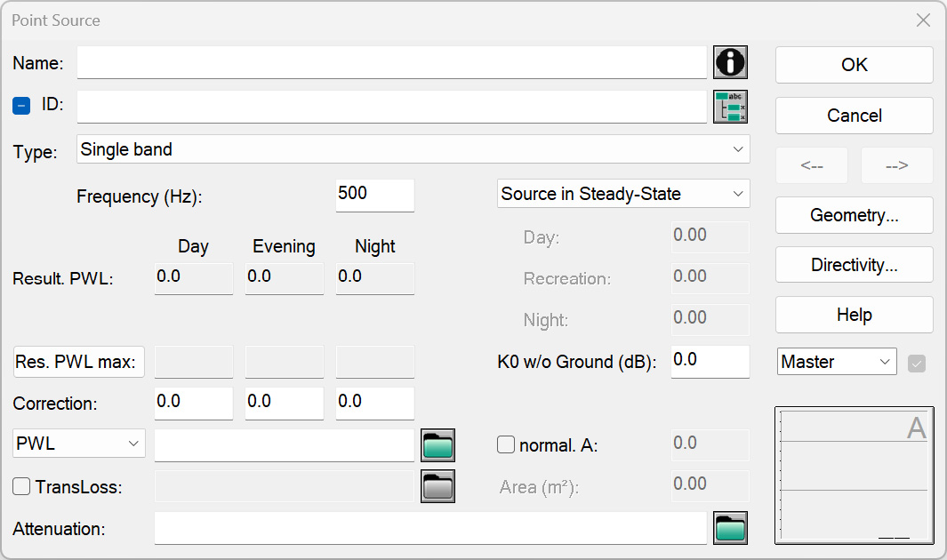Toggle the gray checkbox next to Master
Image resolution: width=947 pixels, height=560 pixels.
pyautogui.click(x=916, y=363)
